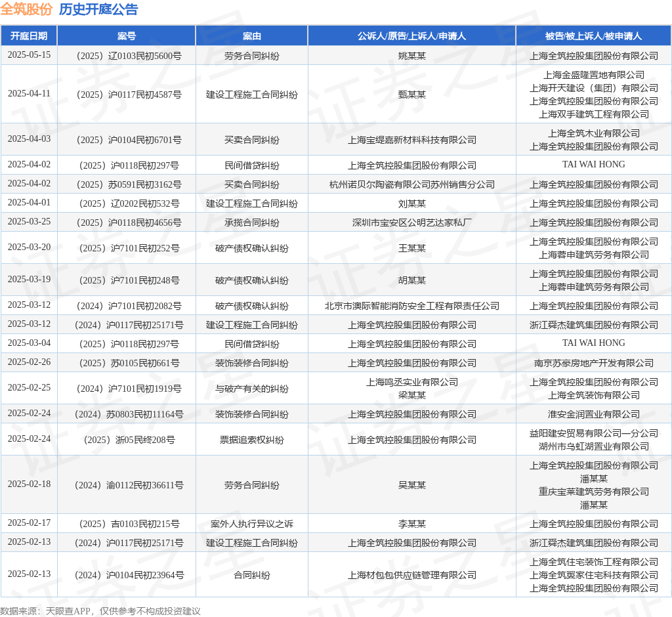
Task: Click the 数据来源 footer note
Action: tap(100, 611)
